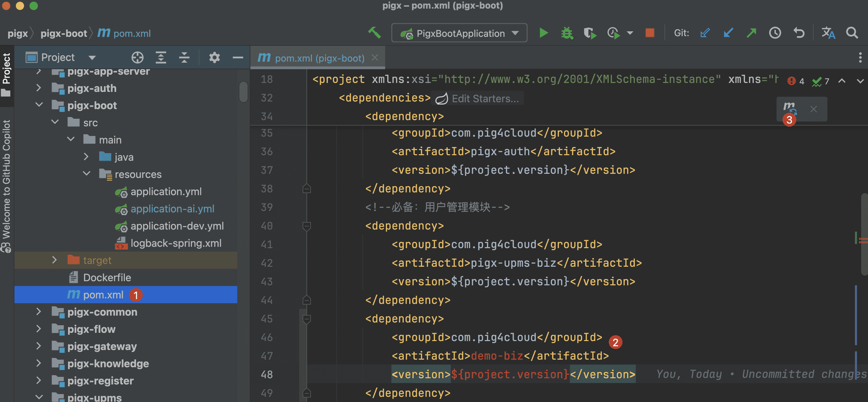Click fold end marker at line 44
Screen dimensions: 868x402
pyautogui.click(x=307, y=300)
